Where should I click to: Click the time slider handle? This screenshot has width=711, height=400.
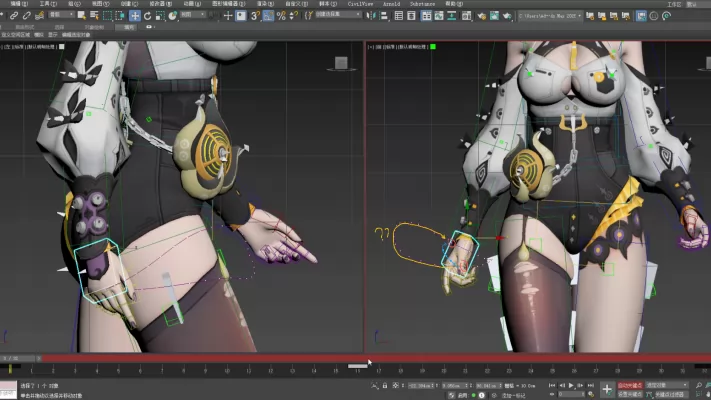pos(18,358)
